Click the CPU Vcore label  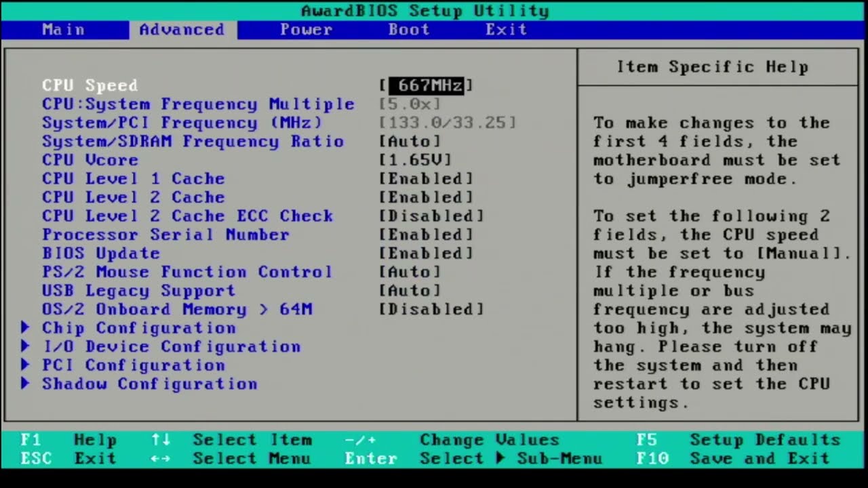tap(90, 160)
